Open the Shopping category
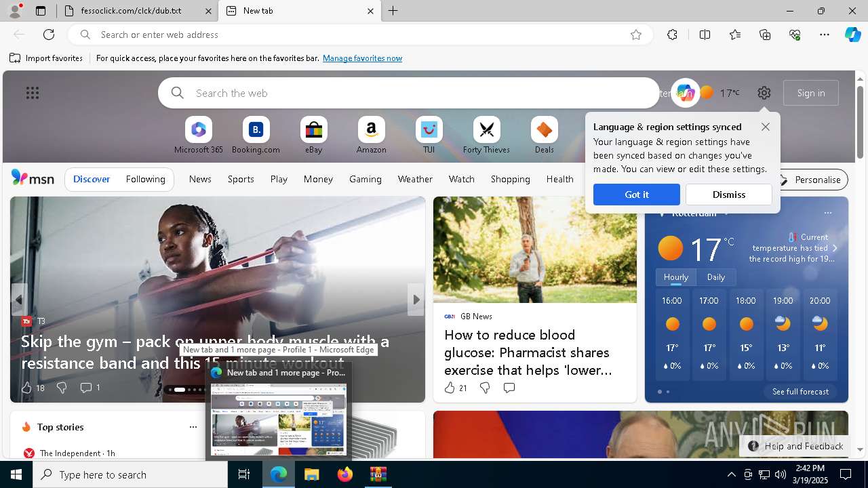868x488 pixels. click(x=511, y=179)
